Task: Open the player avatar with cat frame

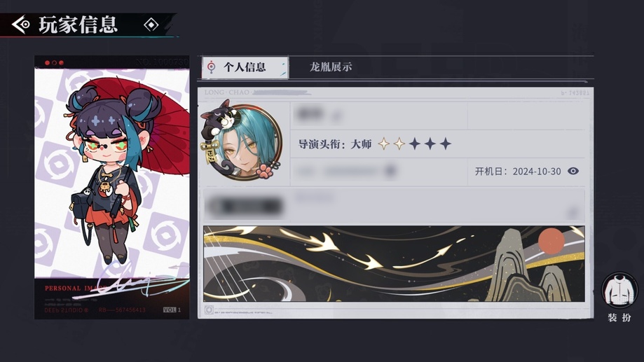Action: (x=242, y=140)
